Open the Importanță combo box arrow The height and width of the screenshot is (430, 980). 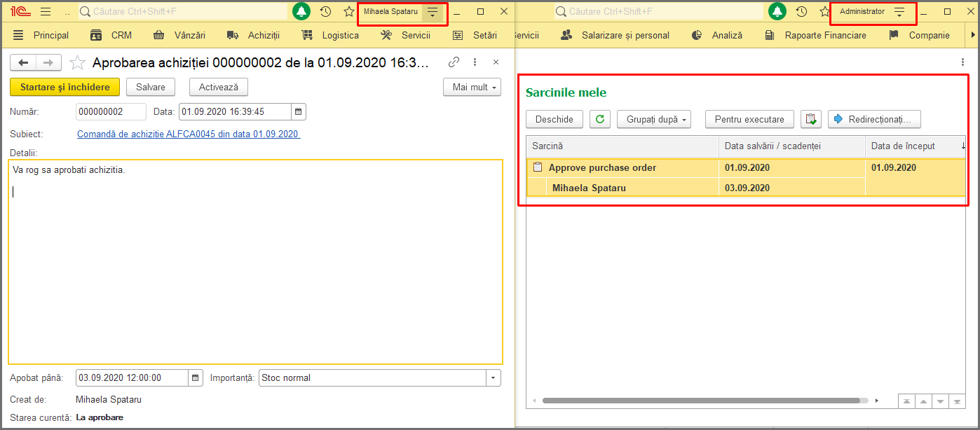(494, 377)
